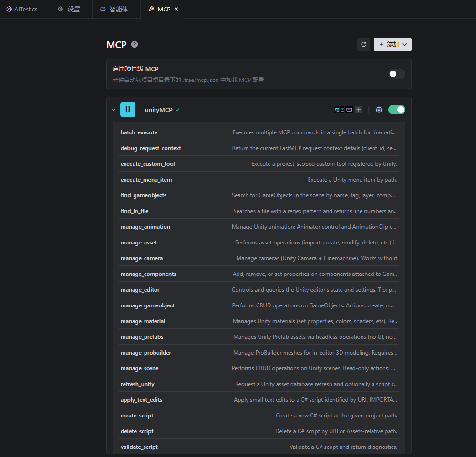The width and height of the screenshot is (476, 457).
Task: Select the manage_camera tool row
Action: click(259, 258)
